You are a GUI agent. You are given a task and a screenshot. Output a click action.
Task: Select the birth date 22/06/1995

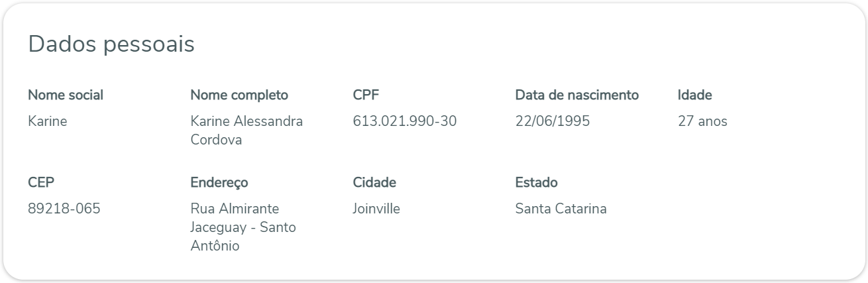[x=552, y=122]
